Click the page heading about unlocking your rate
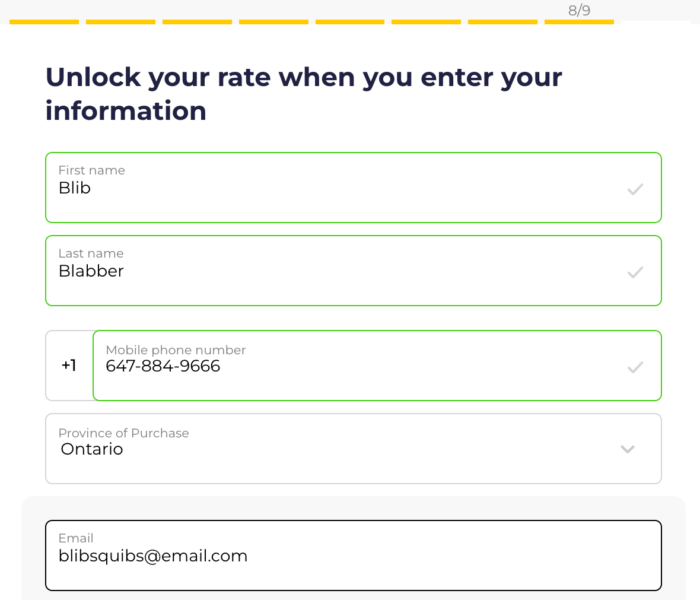Screen dimensions: 700x600 click(303, 93)
